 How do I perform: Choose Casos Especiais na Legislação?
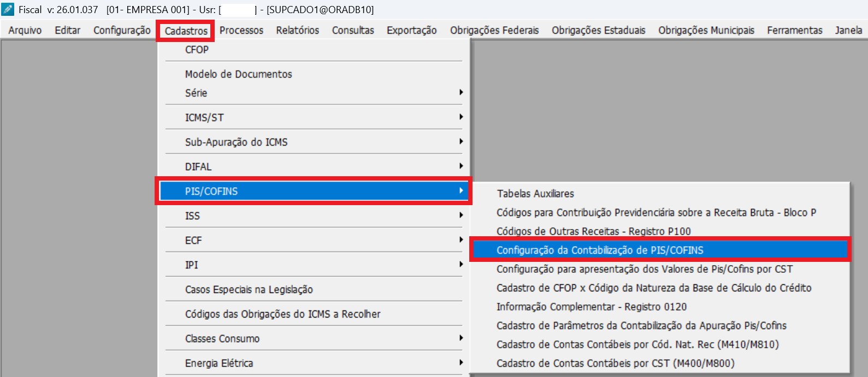[x=314, y=289]
